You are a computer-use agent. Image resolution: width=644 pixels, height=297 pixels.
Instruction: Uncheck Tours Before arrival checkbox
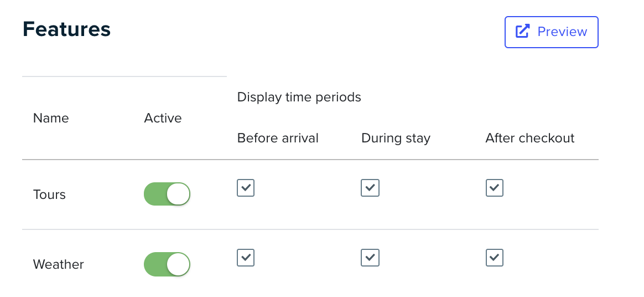coord(246,188)
